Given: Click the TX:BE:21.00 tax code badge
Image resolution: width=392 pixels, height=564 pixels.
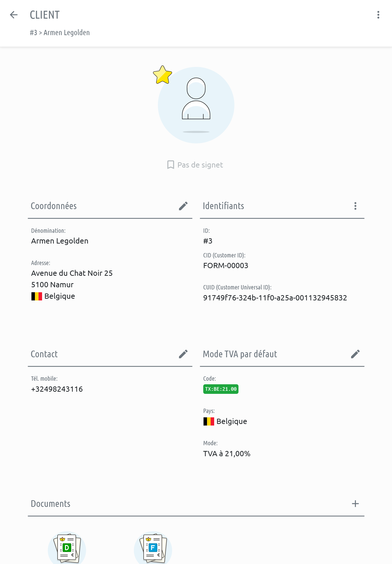Looking at the screenshot, I should pyautogui.click(x=221, y=389).
